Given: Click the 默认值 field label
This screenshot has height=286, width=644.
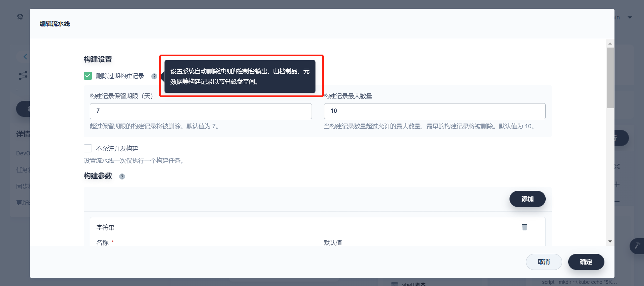Looking at the screenshot, I should 333,242.
